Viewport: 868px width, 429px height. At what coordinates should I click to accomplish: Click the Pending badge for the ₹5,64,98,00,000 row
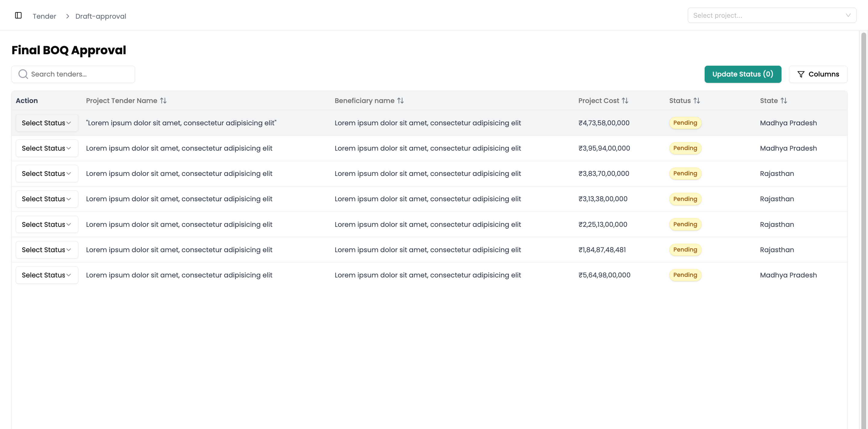[685, 275]
